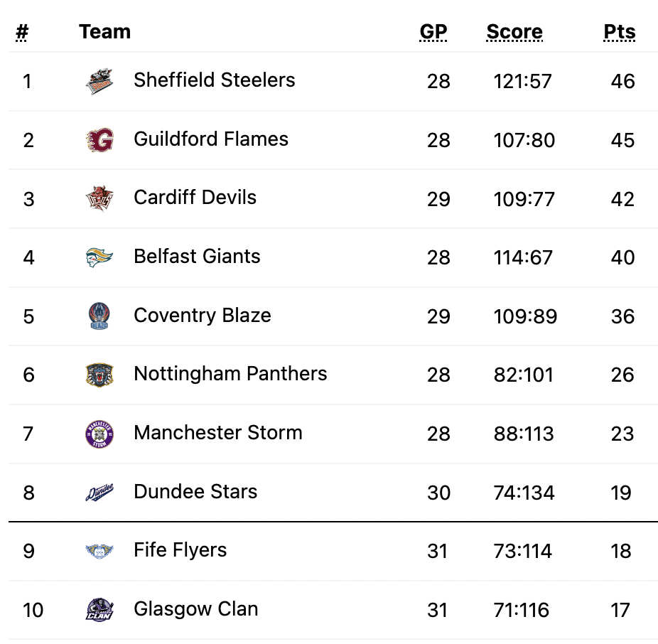Click the Nottingham Panthers logo
The height and width of the screenshot is (644, 658).
99,375
